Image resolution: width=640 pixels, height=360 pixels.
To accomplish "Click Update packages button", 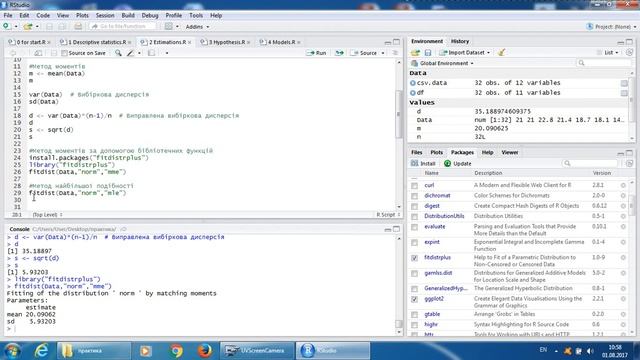I will point(458,163).
